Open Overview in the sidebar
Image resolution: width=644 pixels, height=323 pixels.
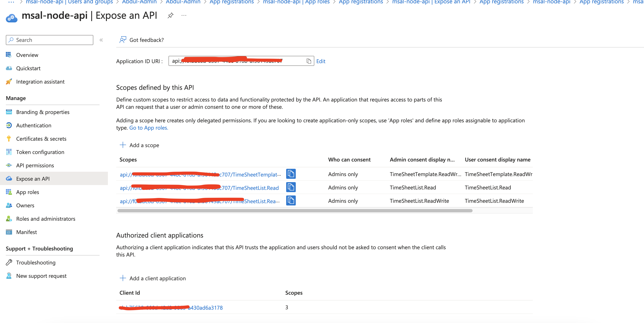click(x=27, y=55)
